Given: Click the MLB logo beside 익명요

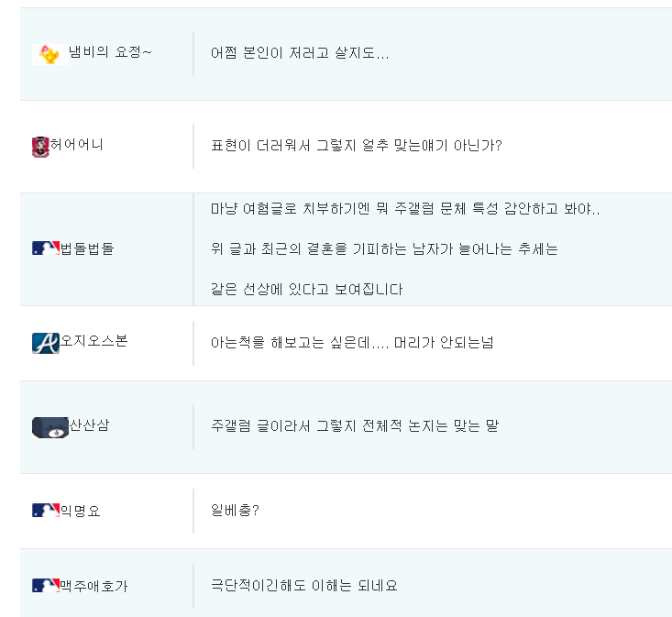Looking at the screenshot, I should coord(45,511).
